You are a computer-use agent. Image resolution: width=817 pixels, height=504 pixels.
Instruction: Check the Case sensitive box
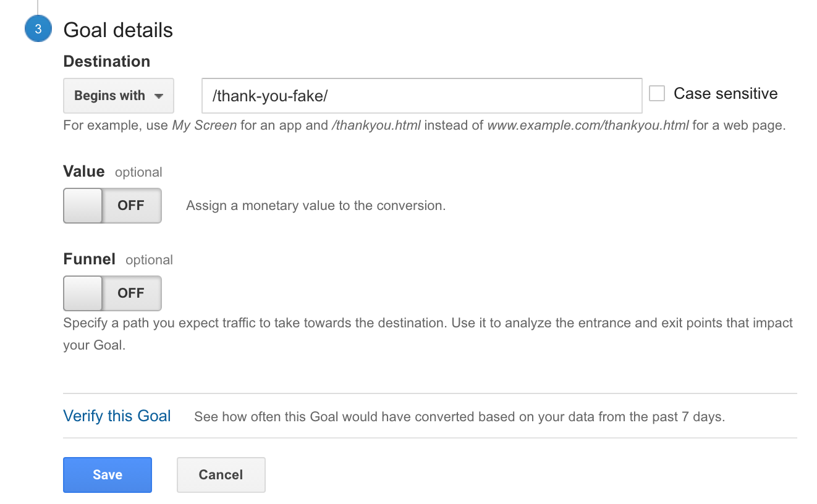click(656, 93)
